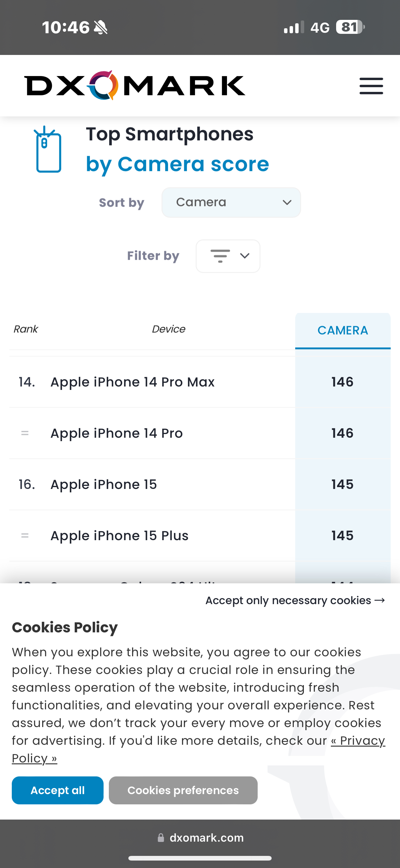Open Cookies preferences
The image size is (400, 868).
pos(183,790)
